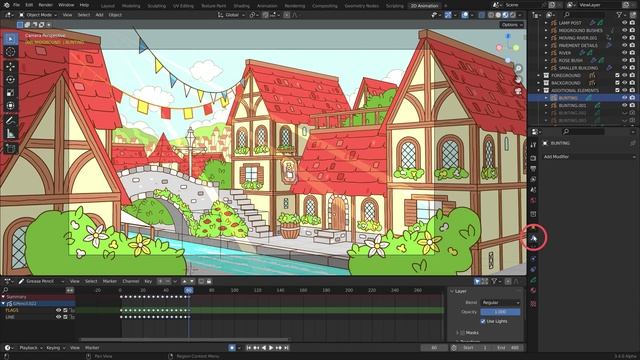The width and height of the screenshot is (640, 360).
Task: Select the Add Cube tool icon
Action: [11, 148]
